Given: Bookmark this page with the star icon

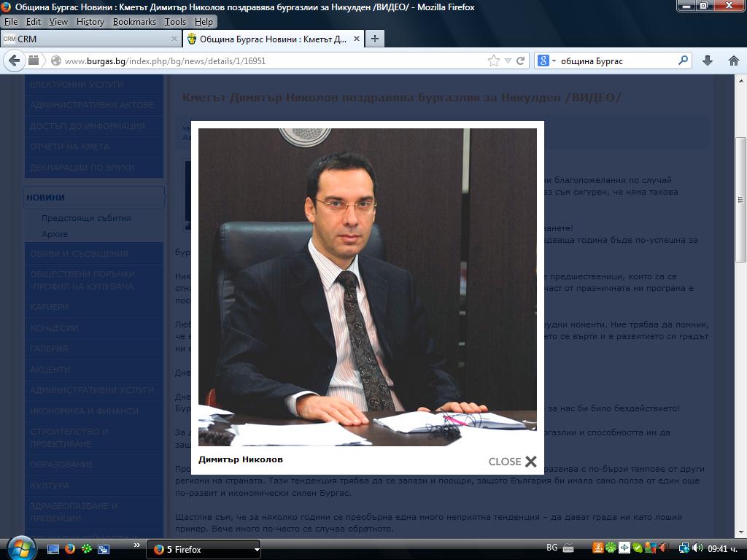Looking at the screenshot, I should (494, 61).
